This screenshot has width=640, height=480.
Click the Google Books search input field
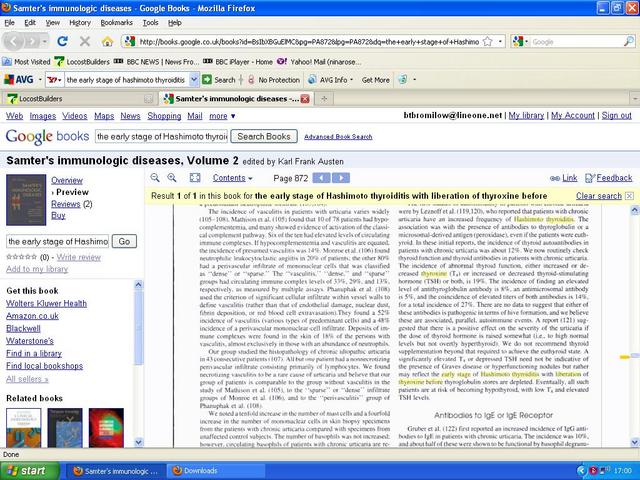[162, 136]
